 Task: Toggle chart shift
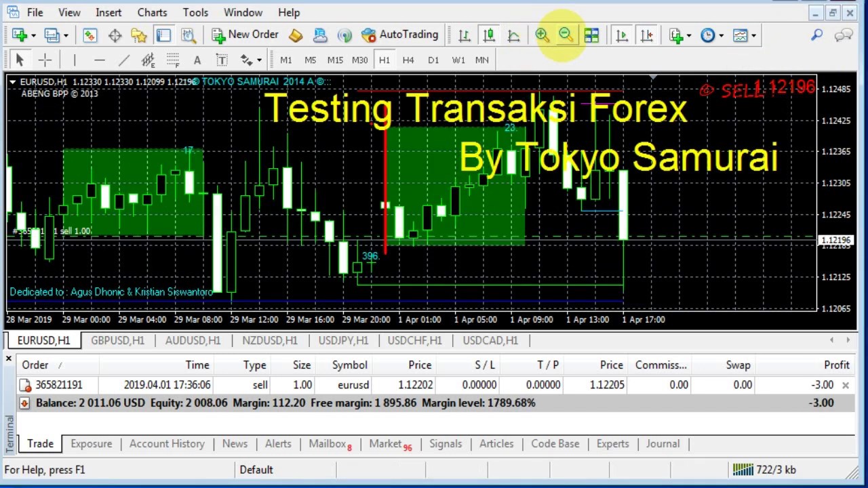pyautogui.click(x=646, y=35)
